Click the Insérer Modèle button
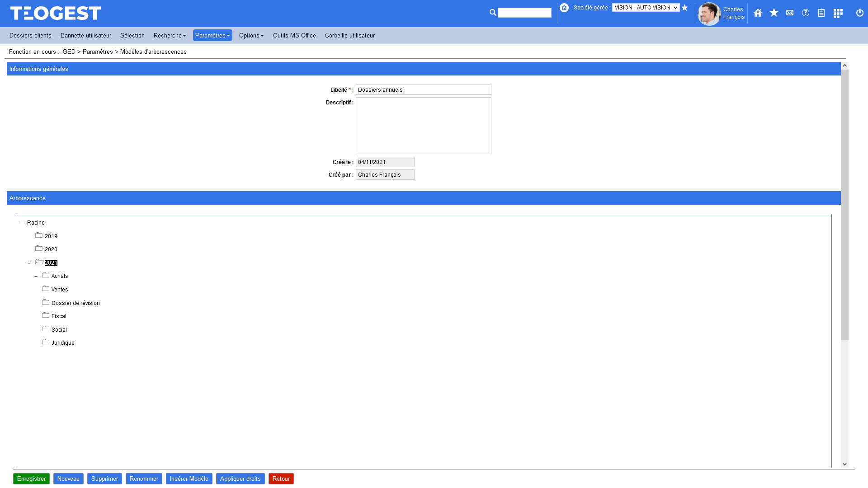 pos(189,479)
